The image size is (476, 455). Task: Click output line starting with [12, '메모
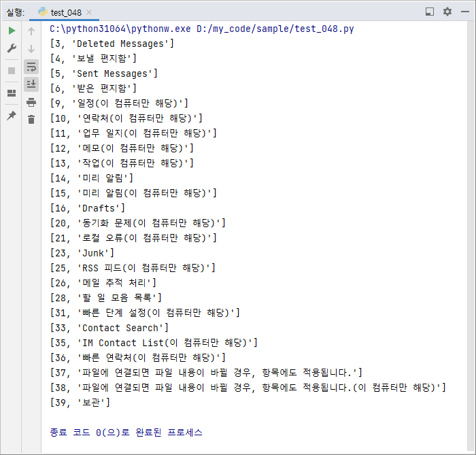(122, 148)
